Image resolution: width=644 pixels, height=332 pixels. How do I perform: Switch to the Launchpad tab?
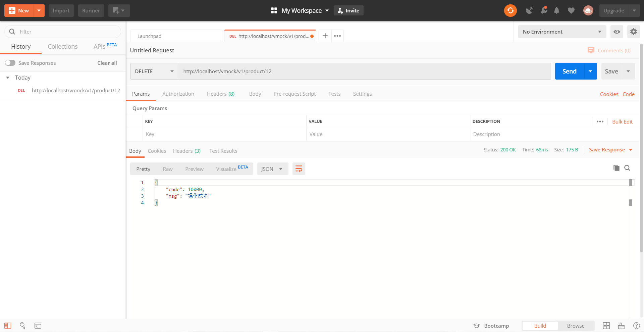[x=176, y=36]
